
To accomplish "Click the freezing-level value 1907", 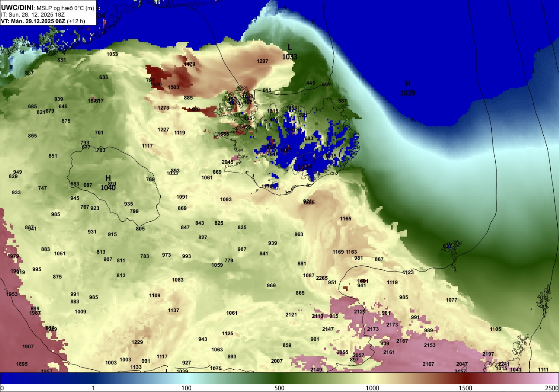I will pos(28,347).
